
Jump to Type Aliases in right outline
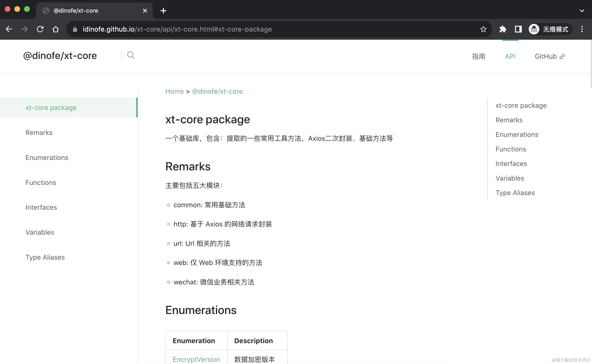515,193
